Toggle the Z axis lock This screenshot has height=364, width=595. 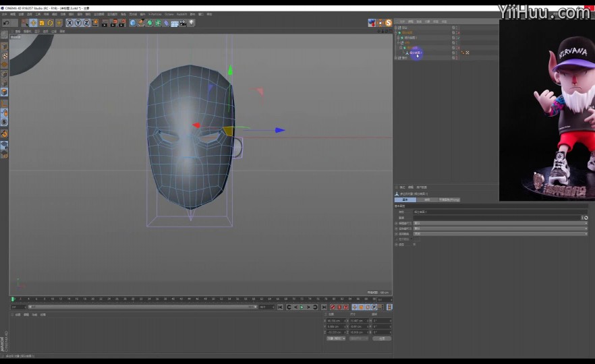[x=86, y=23]
